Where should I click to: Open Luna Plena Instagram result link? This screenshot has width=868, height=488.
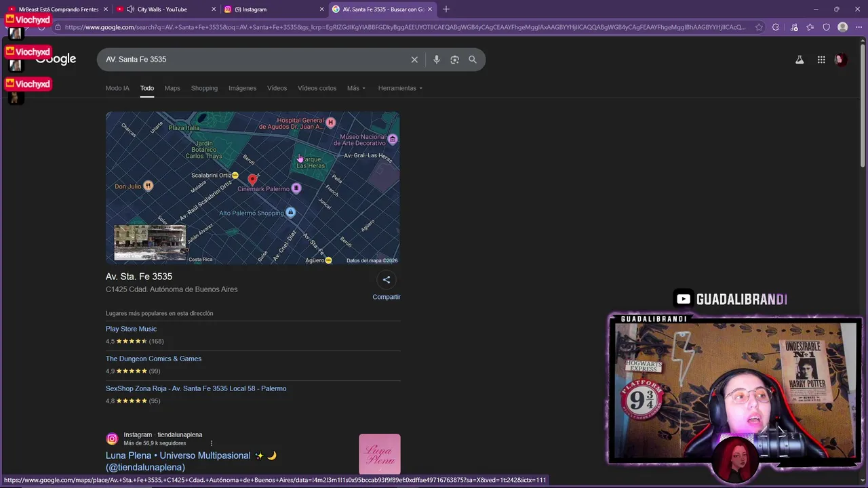click(x=191, y=461)
